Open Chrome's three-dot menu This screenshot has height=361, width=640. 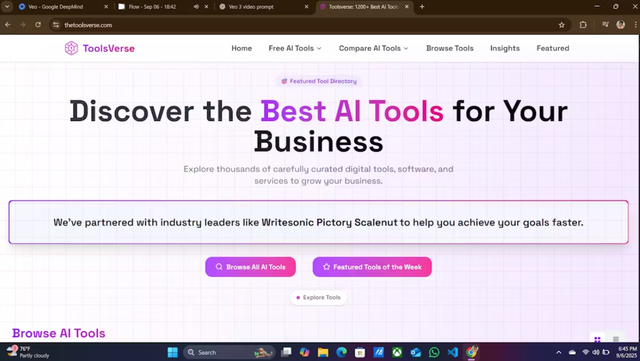coord(636,25)
